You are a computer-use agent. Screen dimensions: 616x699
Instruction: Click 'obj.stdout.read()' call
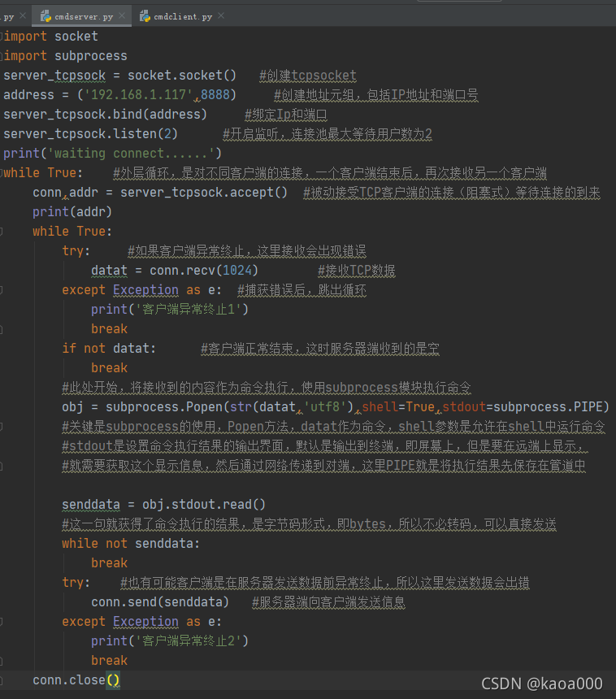pos(204,505)
